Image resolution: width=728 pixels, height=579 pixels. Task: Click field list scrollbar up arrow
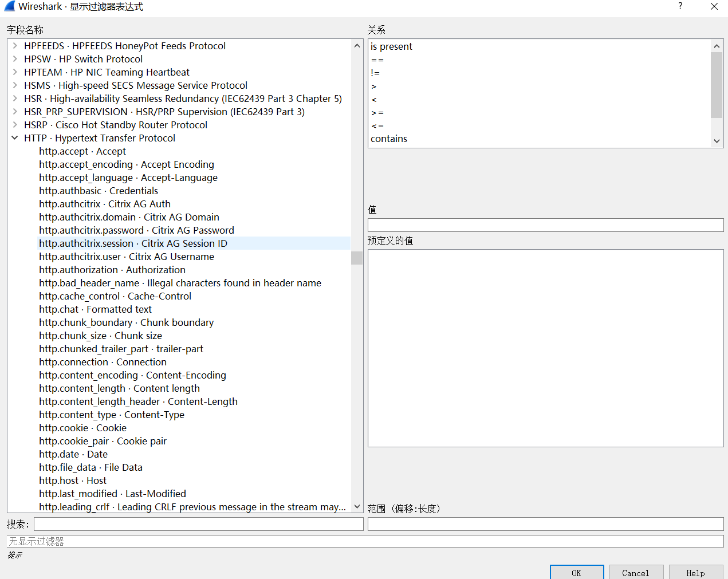(357, 45)
